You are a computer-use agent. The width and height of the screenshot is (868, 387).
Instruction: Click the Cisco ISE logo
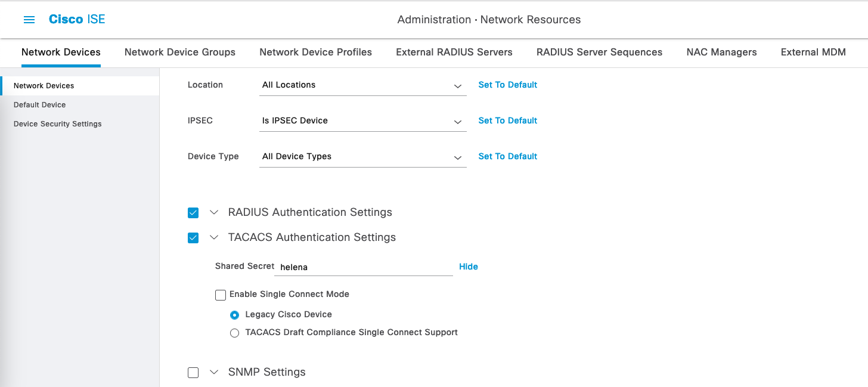(x=77, y=19)
